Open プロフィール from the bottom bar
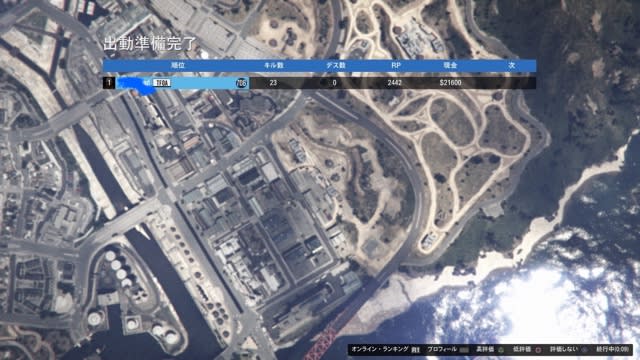The height and width of the screenshot is (360, 640). pyautogui.click(x=442, y=349)
